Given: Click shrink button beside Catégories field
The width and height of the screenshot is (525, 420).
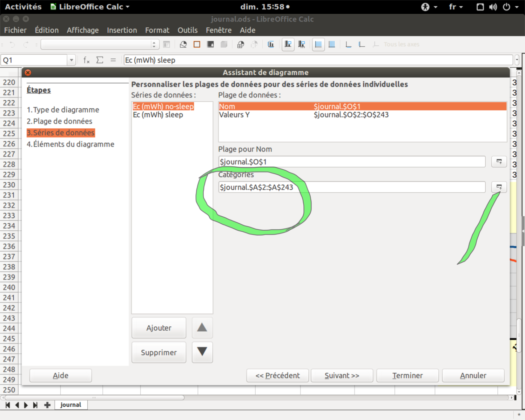Looking at the screenshot, I should tap(499, 187).
